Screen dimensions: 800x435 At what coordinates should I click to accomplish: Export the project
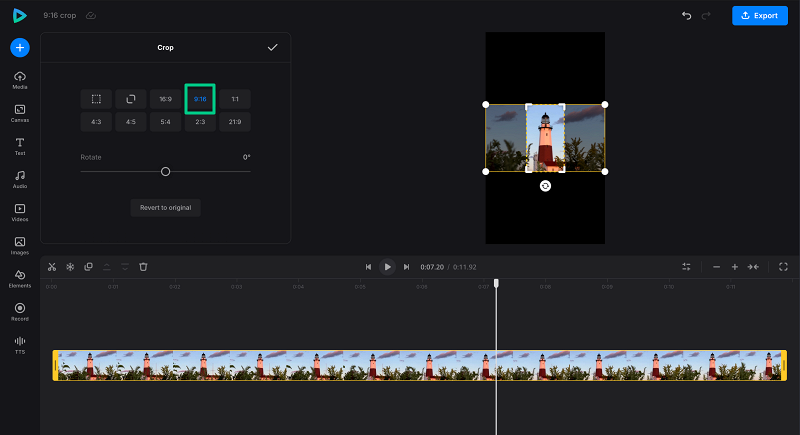click(x=760, y=15)
